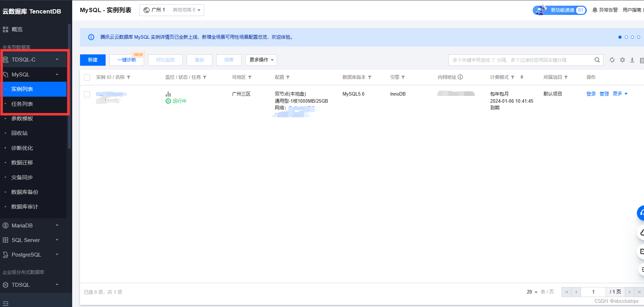The height and width of the screenshot is (307, 644).
Task: Open the 更多 row actions dropdown
Action: tap(620, 94)
